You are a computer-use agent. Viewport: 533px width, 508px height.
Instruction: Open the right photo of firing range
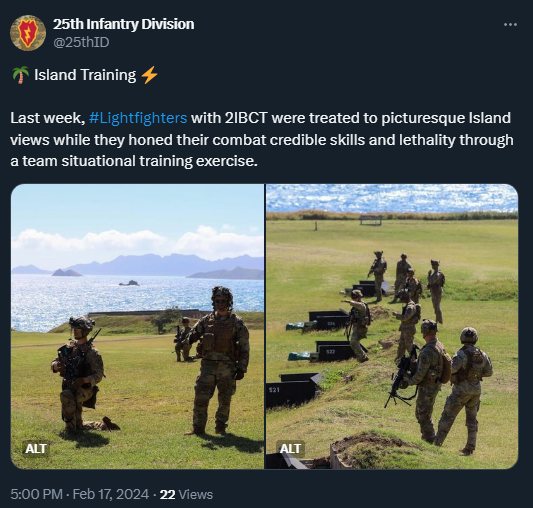click(392, 326)
